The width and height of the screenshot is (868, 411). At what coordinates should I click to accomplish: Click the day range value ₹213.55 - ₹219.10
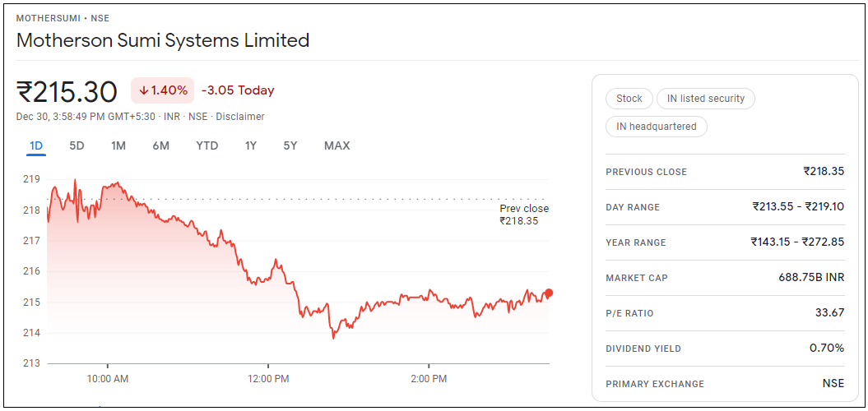pyautogui.click(x=798, y=207)
